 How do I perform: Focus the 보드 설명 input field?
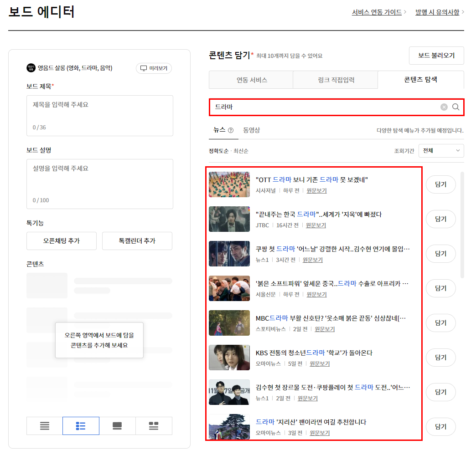99,184
